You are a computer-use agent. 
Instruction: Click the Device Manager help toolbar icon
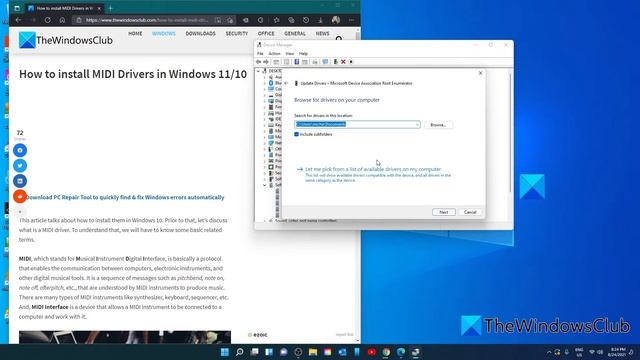point(296,62)
